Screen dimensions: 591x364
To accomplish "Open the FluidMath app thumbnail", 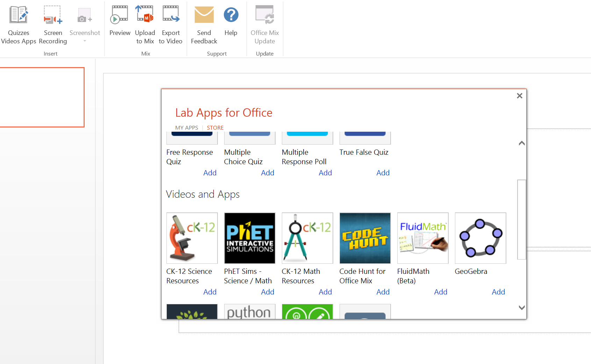I will coord(422,238).
